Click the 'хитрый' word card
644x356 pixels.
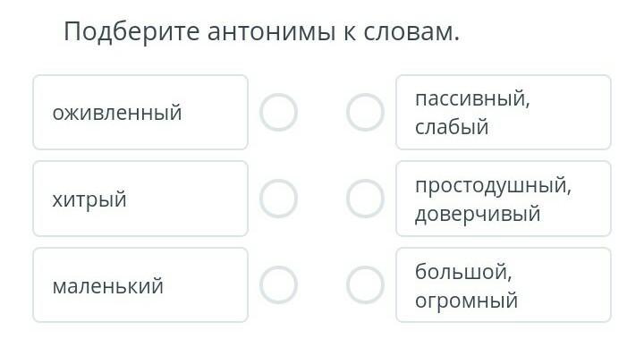140,199
